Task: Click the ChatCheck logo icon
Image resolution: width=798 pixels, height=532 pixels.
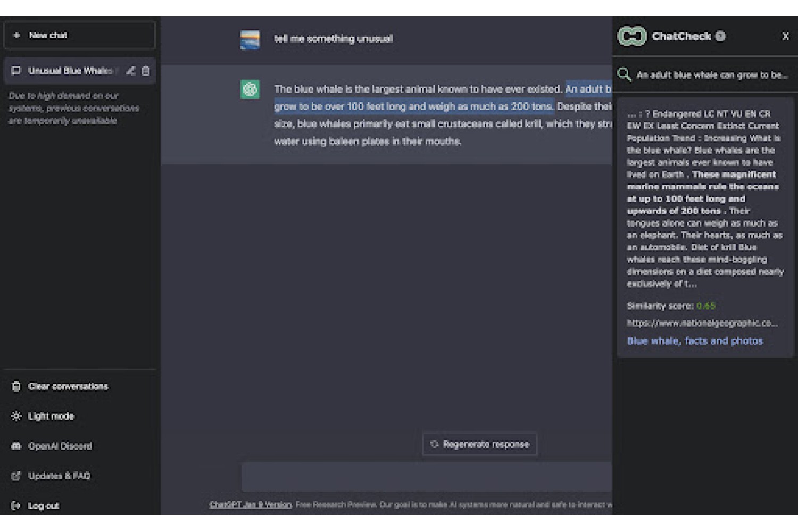Action: point(631,36)
